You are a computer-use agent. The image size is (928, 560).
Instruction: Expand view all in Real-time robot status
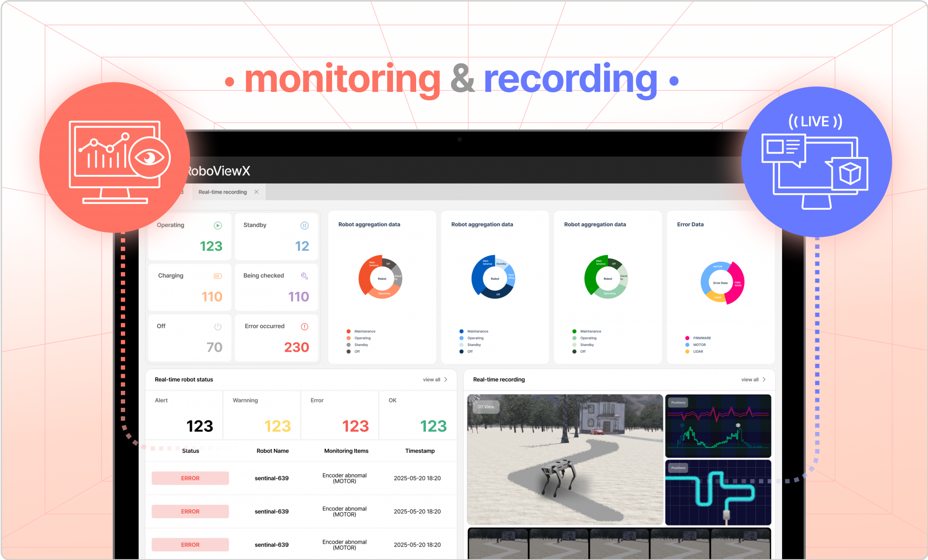(x=434, y=379)
